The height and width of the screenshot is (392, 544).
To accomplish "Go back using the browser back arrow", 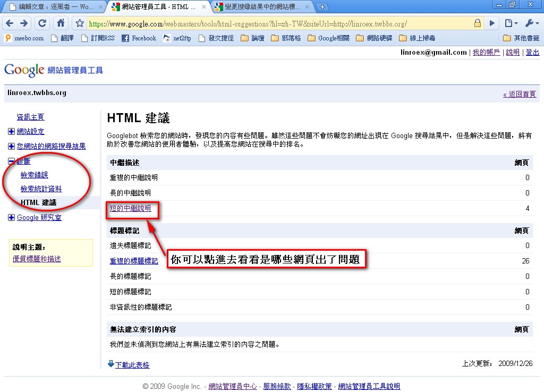I will [x=10, y=23].
